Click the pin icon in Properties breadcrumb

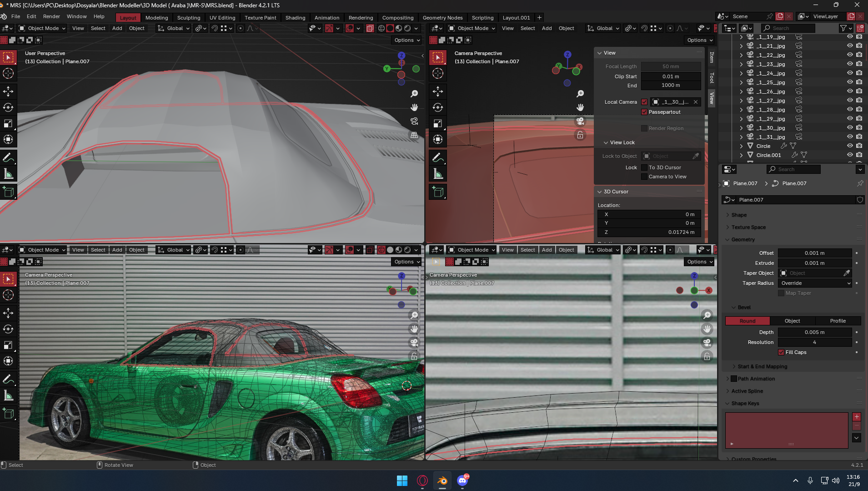point(860,183)
